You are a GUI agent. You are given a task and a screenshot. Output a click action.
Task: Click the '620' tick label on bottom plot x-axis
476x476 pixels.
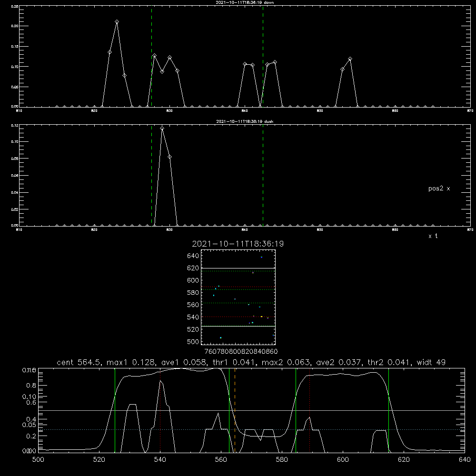pos(404,460)
